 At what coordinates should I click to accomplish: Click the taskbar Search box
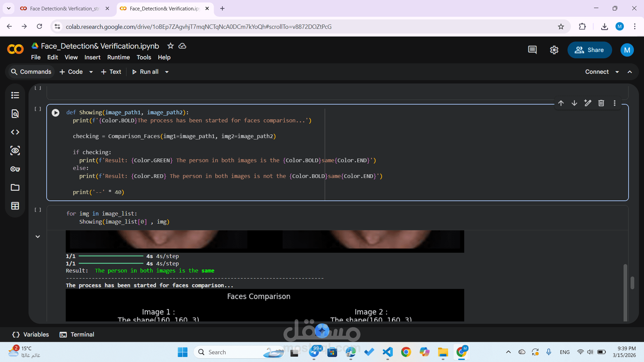coord(239,352)
